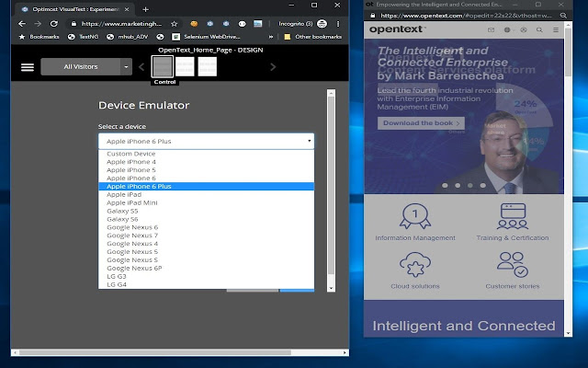Open the mhub_ADV bookmark
588x368 pixels.
[128, 37]
